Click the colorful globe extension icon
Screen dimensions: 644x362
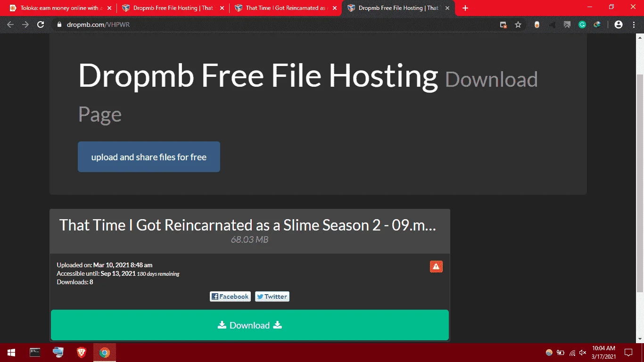coord(597,25)
